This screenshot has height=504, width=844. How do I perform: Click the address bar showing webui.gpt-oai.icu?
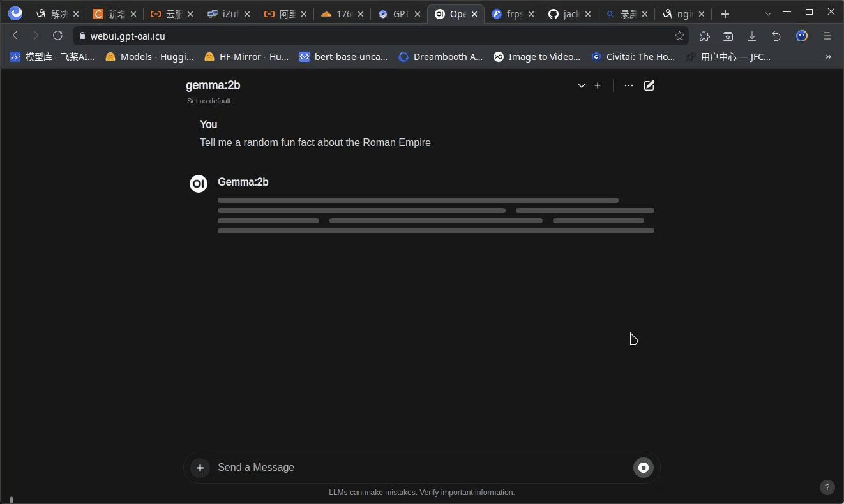[x=381, y=36]
